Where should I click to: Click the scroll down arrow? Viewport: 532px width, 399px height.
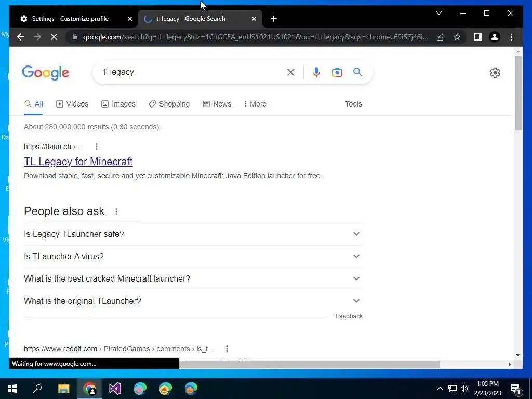point(518,355)
